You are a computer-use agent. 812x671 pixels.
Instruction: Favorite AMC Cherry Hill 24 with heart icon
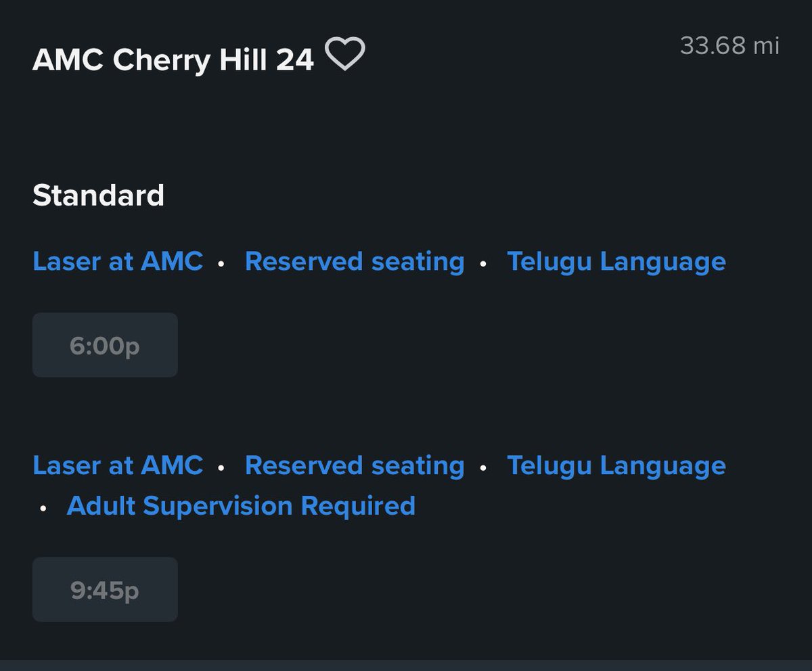[345, 54]
